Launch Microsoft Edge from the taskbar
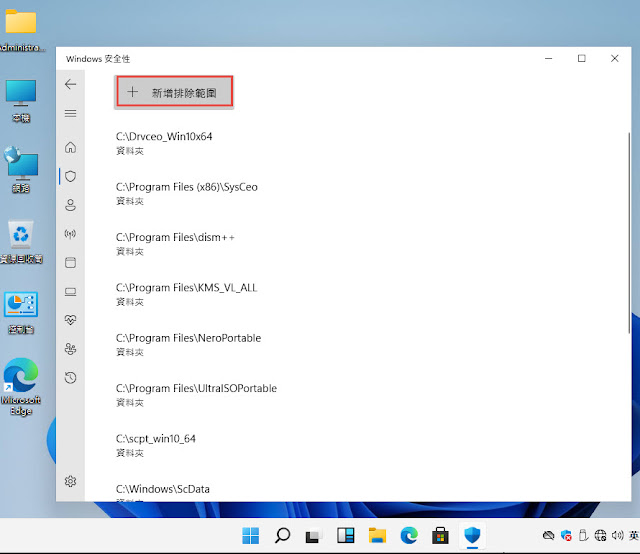Viewport: 640px width, 554px height. pyautogui.click(x=409, y=535)
